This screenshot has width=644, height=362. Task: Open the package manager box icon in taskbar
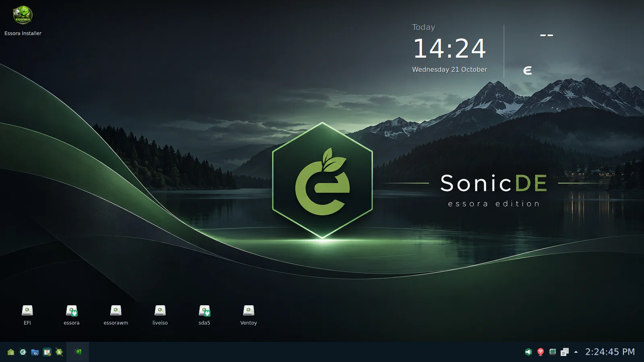(47, 352)
